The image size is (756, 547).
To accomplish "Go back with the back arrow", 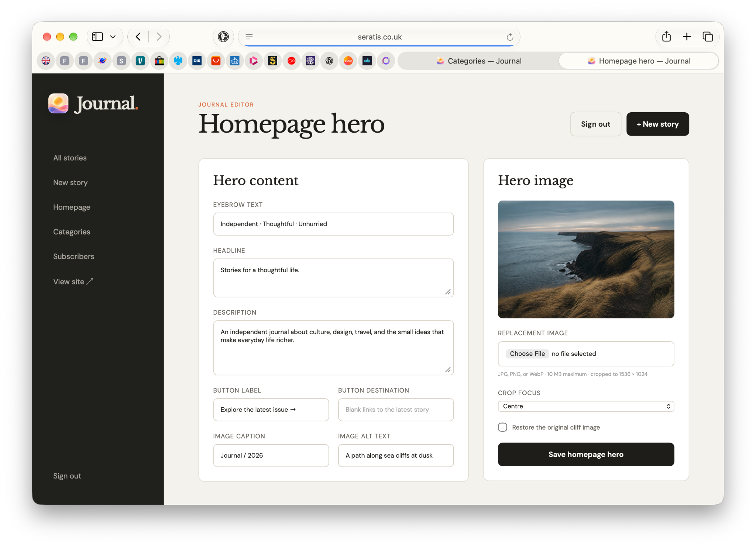I will pos(138,37).
